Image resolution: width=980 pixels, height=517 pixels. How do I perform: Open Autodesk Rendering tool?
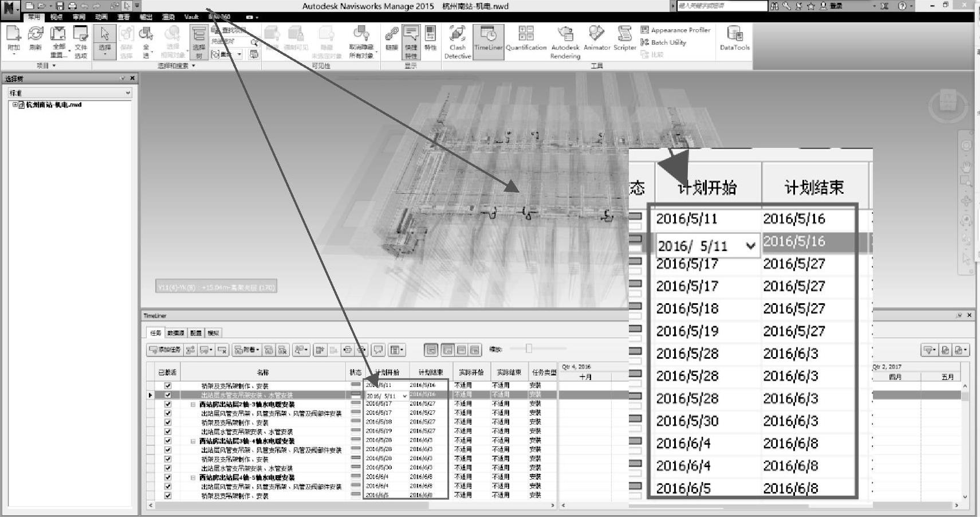pyautogui.click(x=565, y=41)
